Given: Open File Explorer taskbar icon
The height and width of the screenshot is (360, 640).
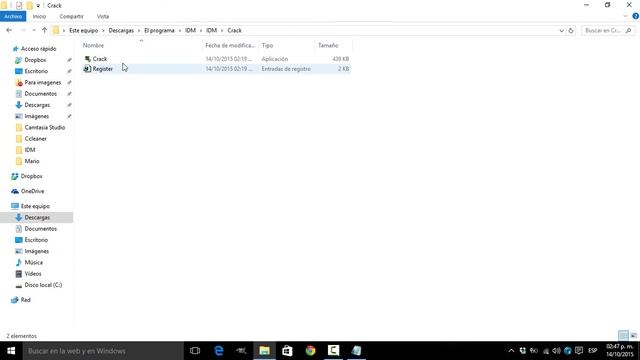Looking at the screenshot, I should point(264,351).
